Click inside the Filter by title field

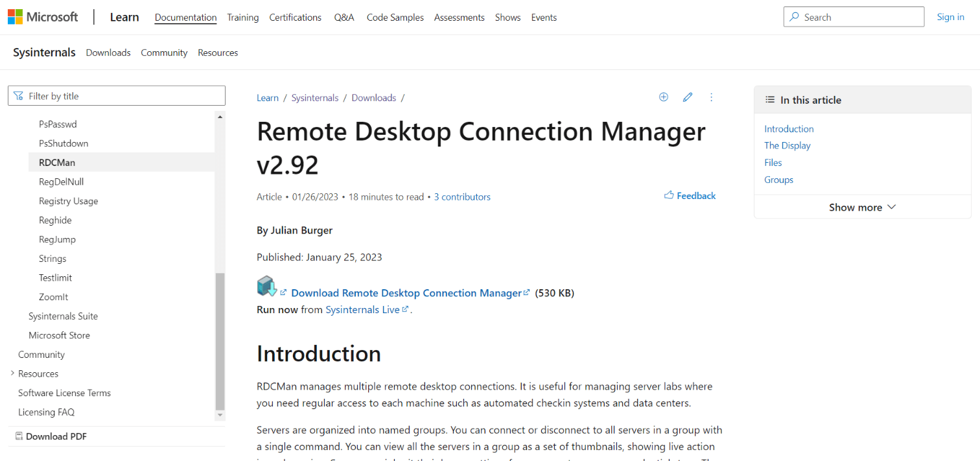[117, 95]
